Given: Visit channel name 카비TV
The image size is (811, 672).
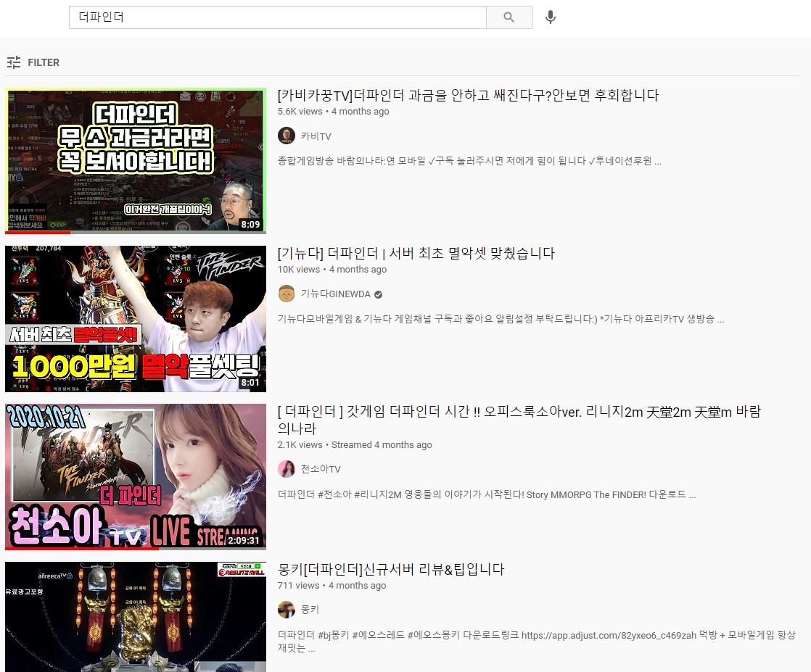Looking at the screenshot, I should tap(316, 136).
